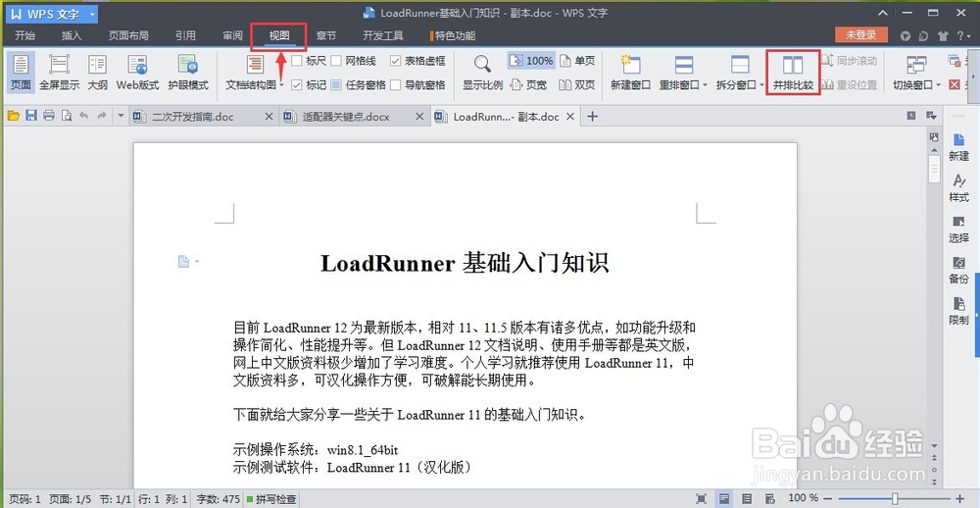Open the 章节 ribbon tab

[325, 35]
